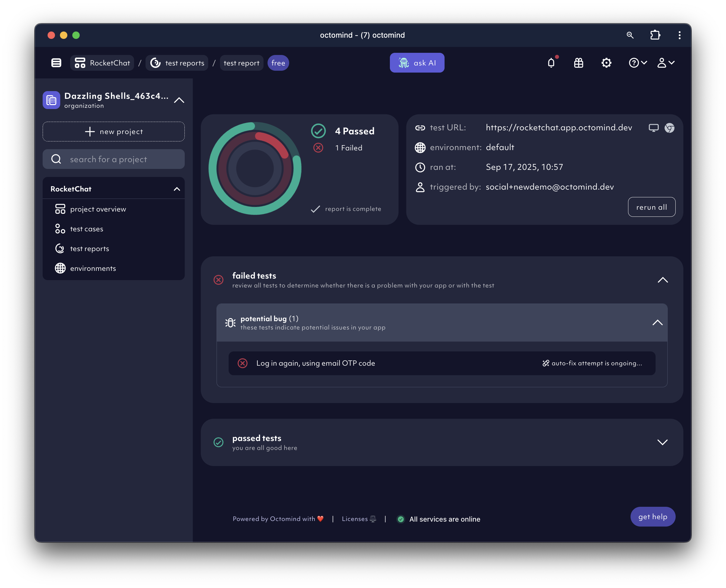Create a new project
Image resolution: width=726 pixels, height=588 pixels.
(114, 132)
